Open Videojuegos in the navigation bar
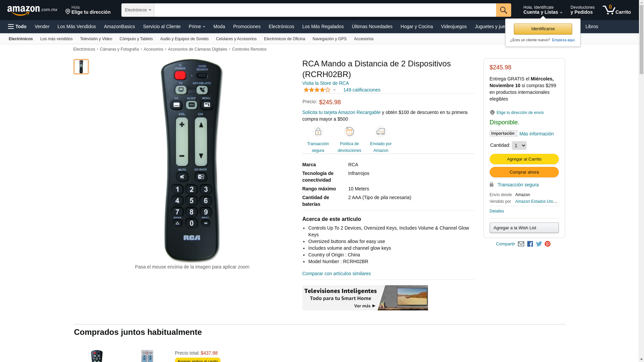This screenshot has width=644, height=362. point(453,26)
